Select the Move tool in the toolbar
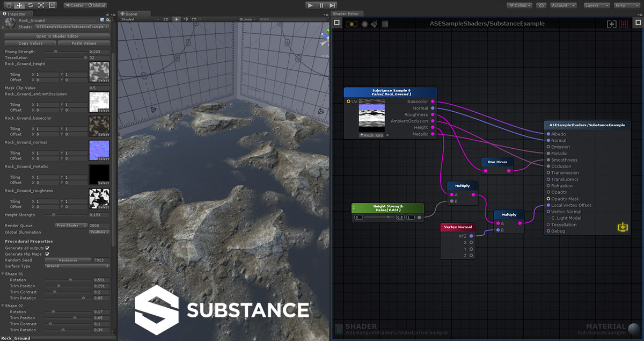644x341 pixels. pos(19,5)
